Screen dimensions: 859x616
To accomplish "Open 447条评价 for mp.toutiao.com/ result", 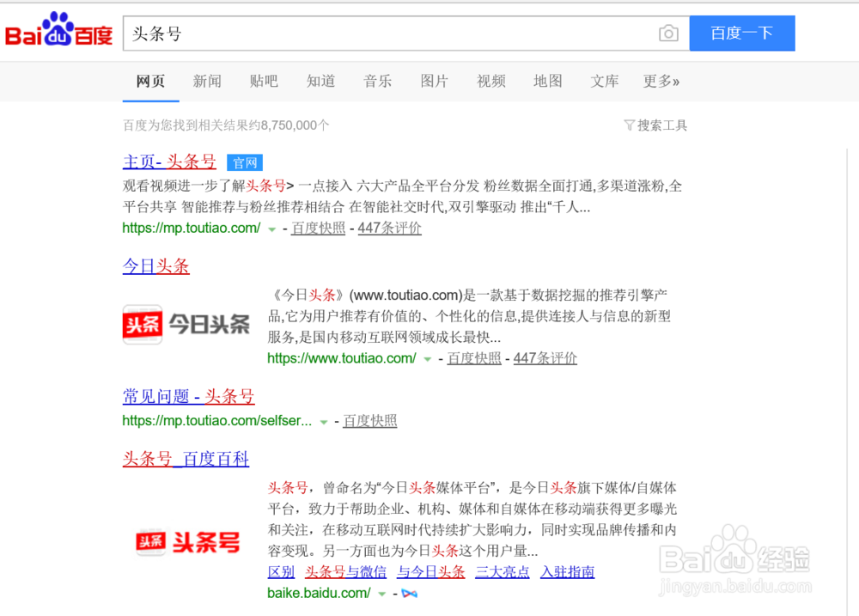I will 389,229.
